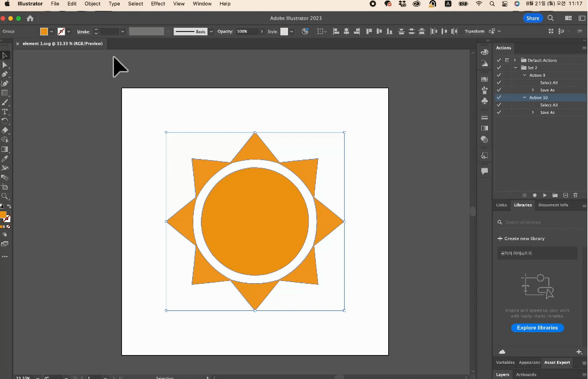Screen dimensions: 588x379
Task: Open the Effect menu
Action: click(158, 4)
